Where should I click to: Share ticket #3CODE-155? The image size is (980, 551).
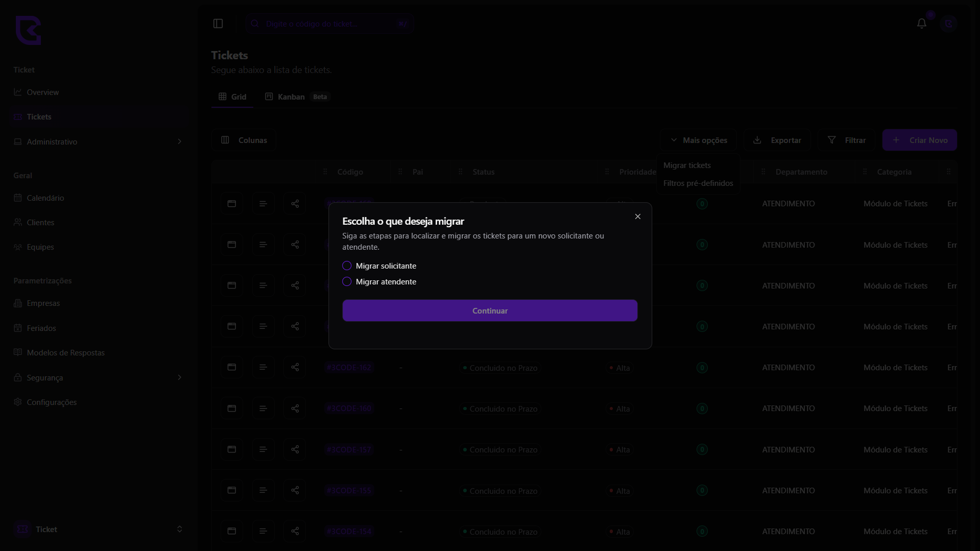[x=295, y=490]
